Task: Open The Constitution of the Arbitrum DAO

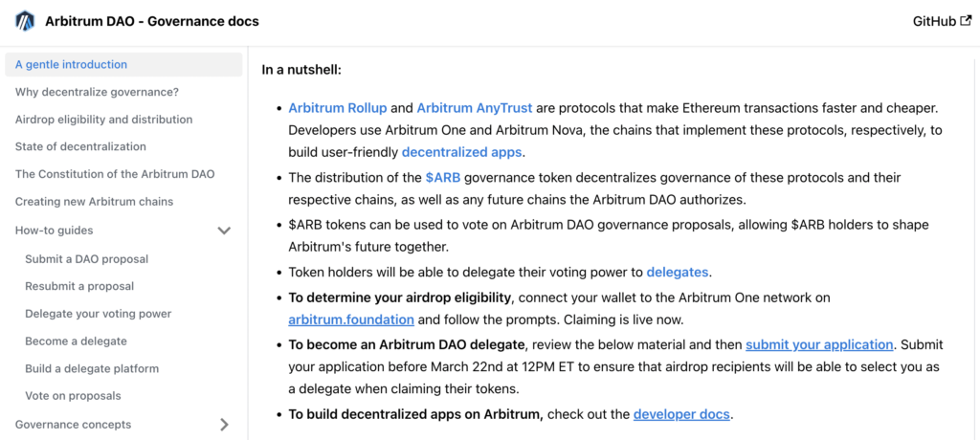Action: tap(115, 174)
